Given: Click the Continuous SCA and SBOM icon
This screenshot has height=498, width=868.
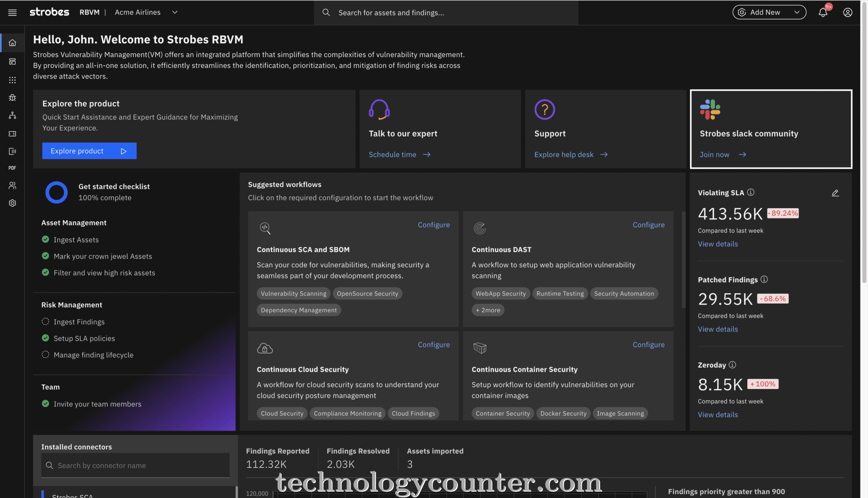Looking at the screenshot, I should [x=265, y=228].
